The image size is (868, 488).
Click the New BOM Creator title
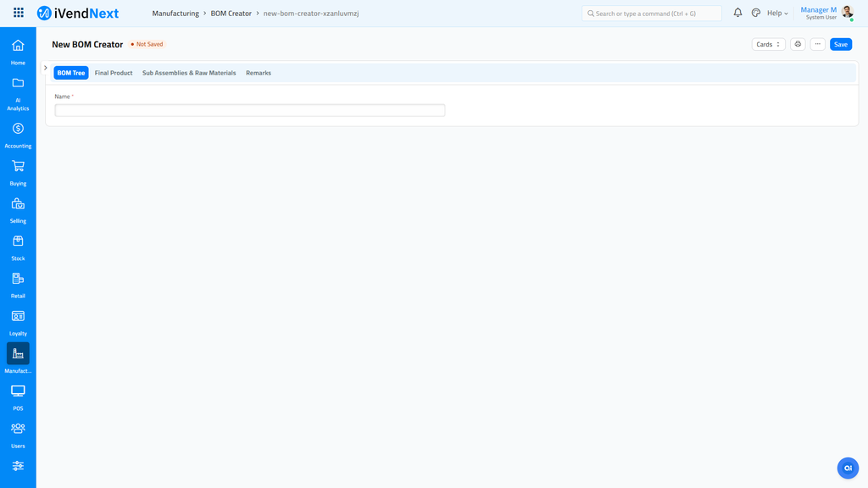87,44
